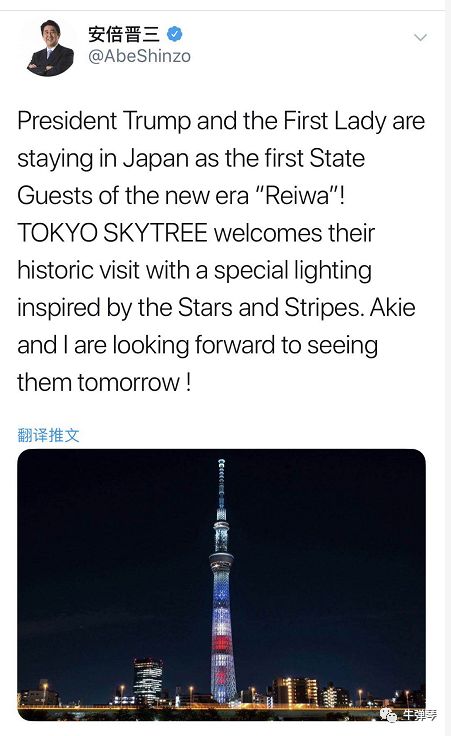Click the 牛弹琴 watermark text
The image size is (451, 736).
(420, 715)
